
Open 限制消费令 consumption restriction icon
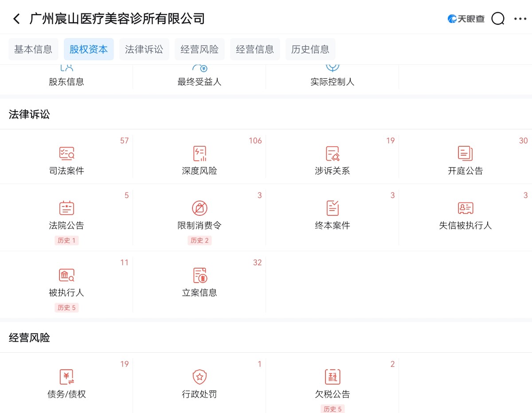tap(199, 208)
